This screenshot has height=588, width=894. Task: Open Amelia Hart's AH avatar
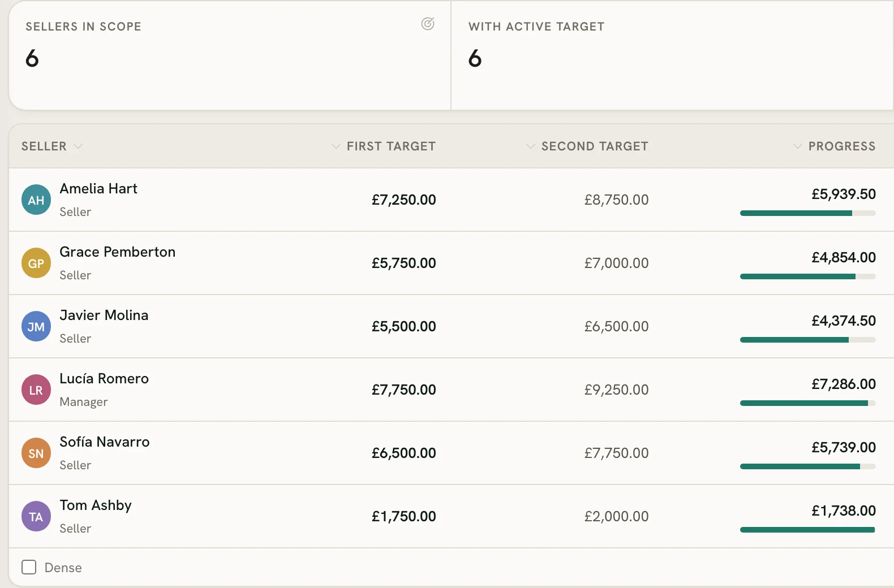click(36, 200)
